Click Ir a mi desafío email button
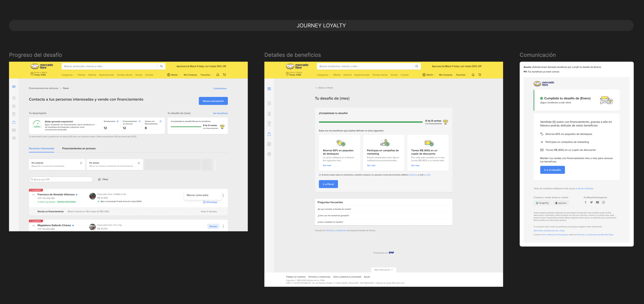644x304 pixels. pos(552,170)
